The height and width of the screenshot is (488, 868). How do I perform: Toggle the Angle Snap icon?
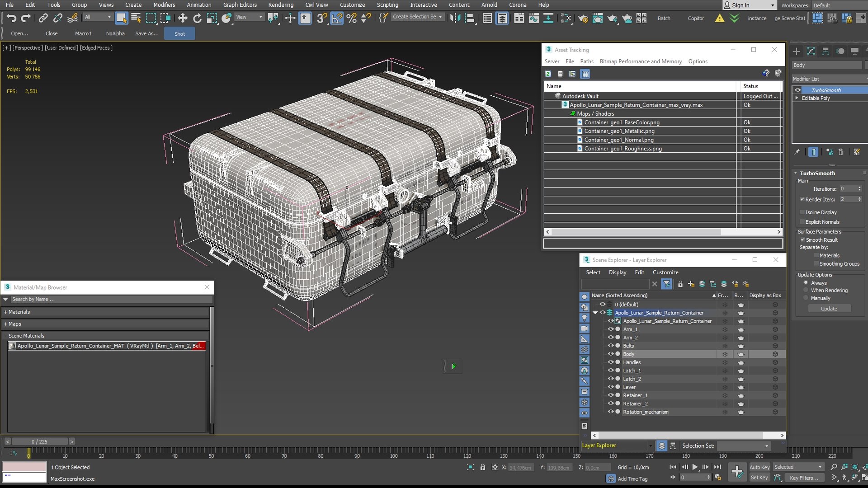(337, 18)
